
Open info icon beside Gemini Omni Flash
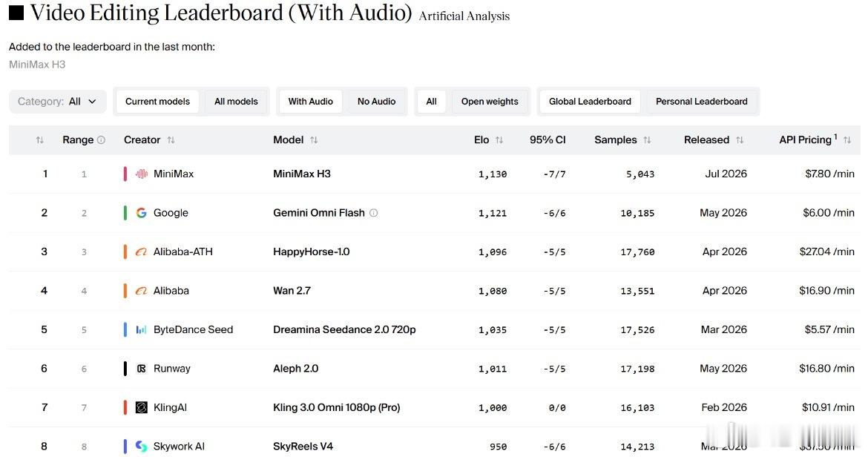(374, 212)
